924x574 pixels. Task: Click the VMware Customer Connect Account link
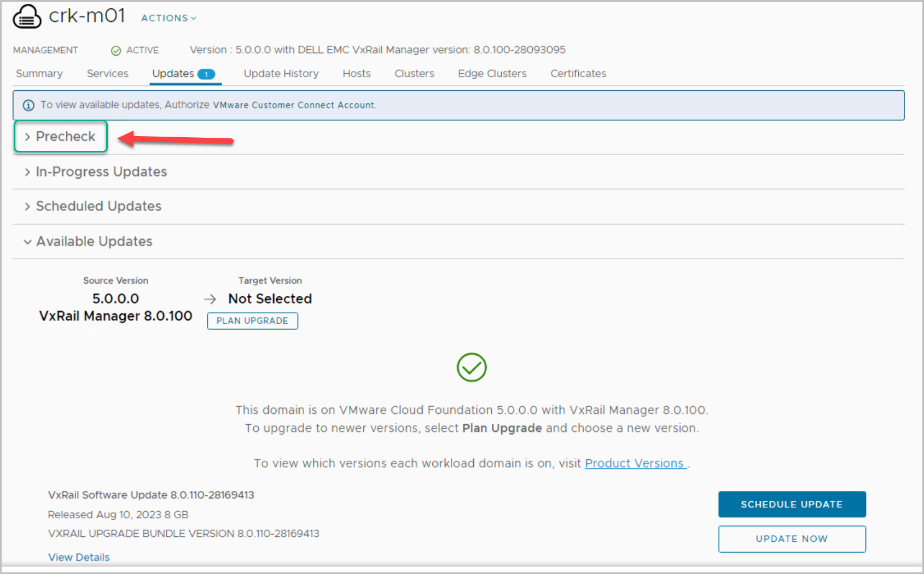point(294,105)
